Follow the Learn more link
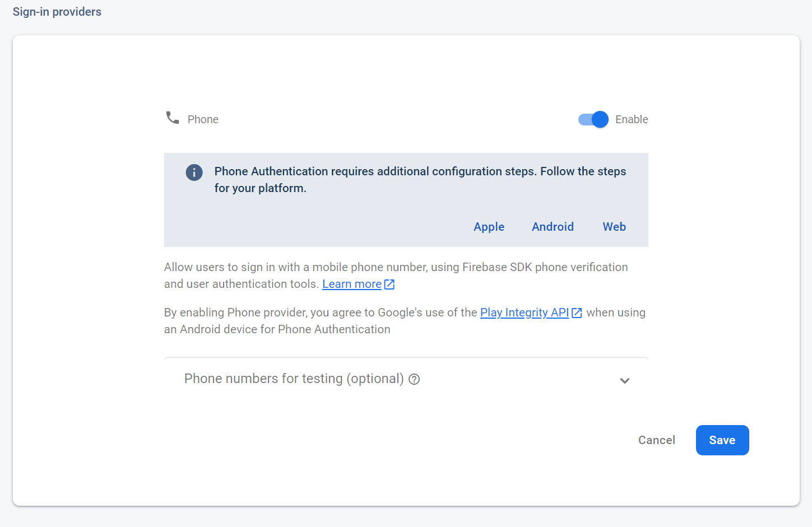The height and width of the screenshot is (527, 812). (x=352, y=284)
